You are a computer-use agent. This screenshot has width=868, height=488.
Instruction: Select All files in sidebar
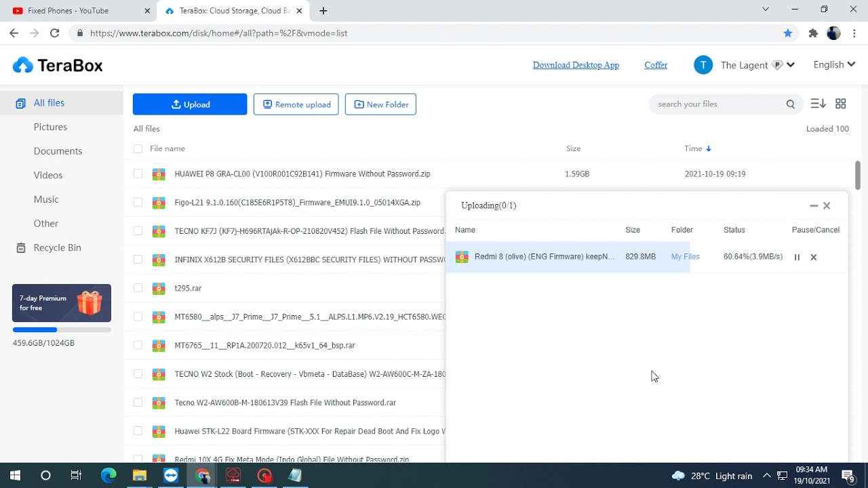(62, 103)
